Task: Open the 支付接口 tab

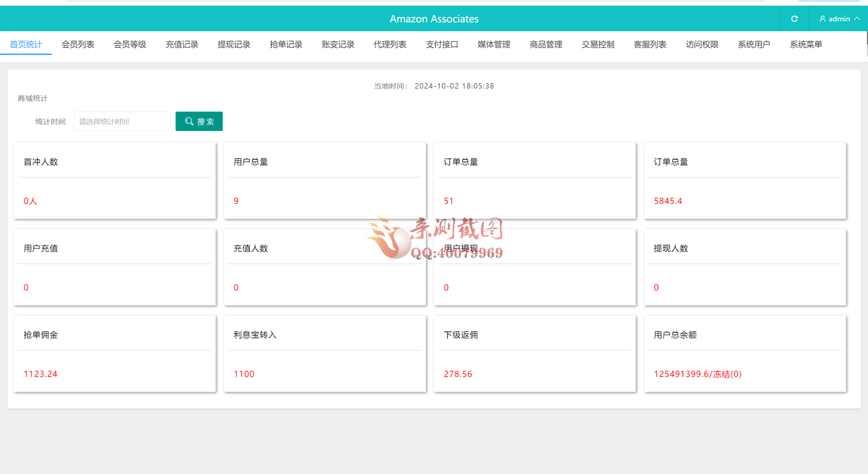Action: 442,44
